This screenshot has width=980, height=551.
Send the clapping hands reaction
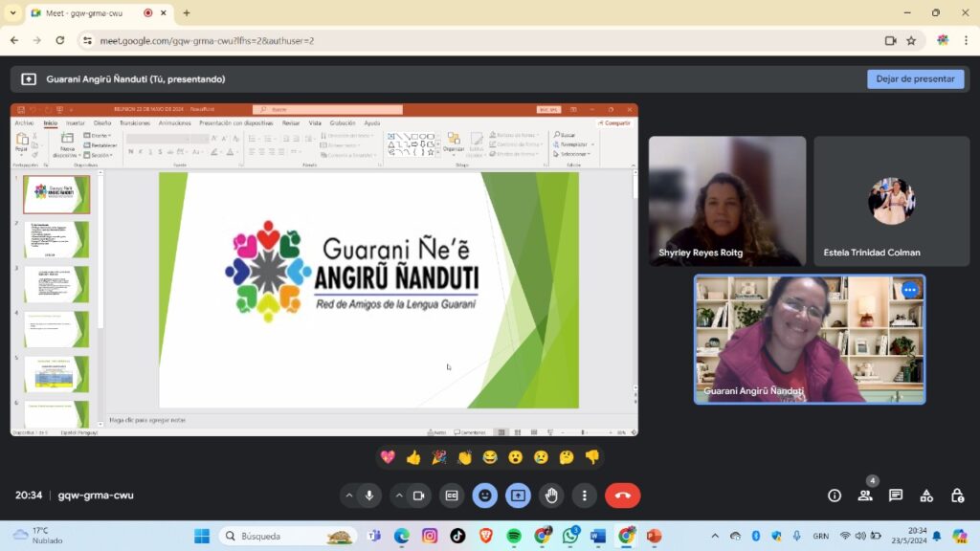[464, 457]
